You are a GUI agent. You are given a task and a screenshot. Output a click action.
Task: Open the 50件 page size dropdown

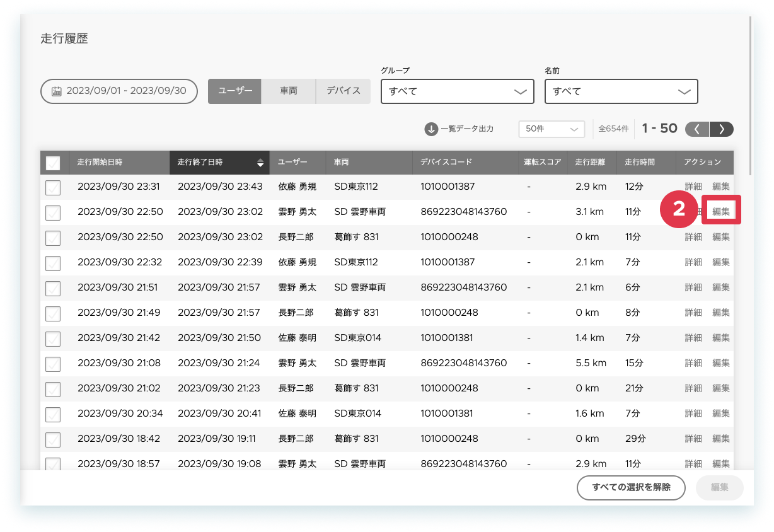coord(552,129)
